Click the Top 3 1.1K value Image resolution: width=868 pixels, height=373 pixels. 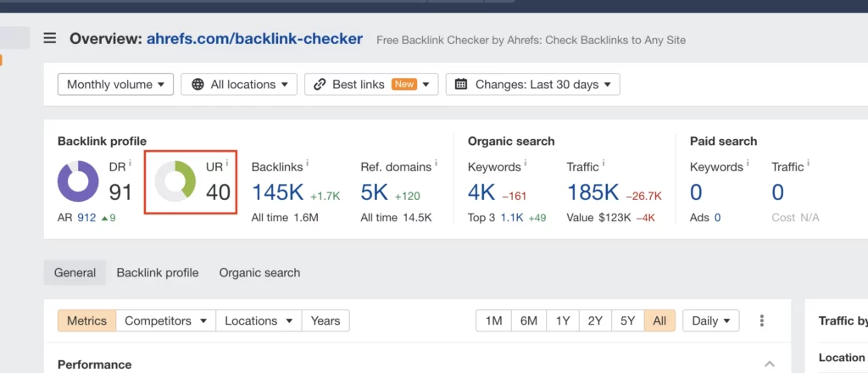click(511, 218)
